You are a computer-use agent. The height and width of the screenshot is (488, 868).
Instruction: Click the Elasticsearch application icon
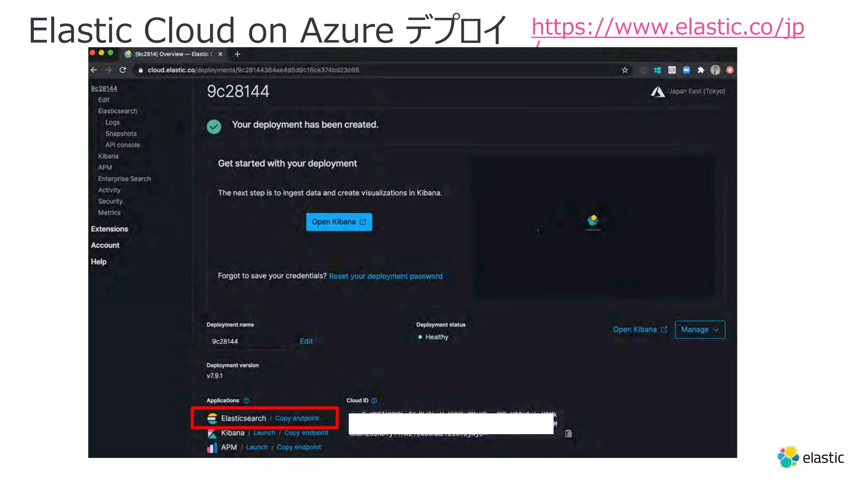point(212,419)
